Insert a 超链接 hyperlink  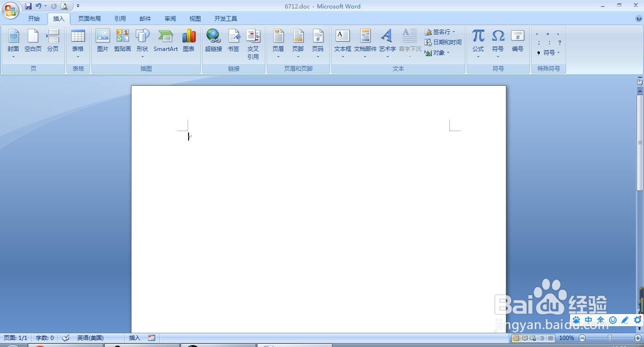click(214, 41)
